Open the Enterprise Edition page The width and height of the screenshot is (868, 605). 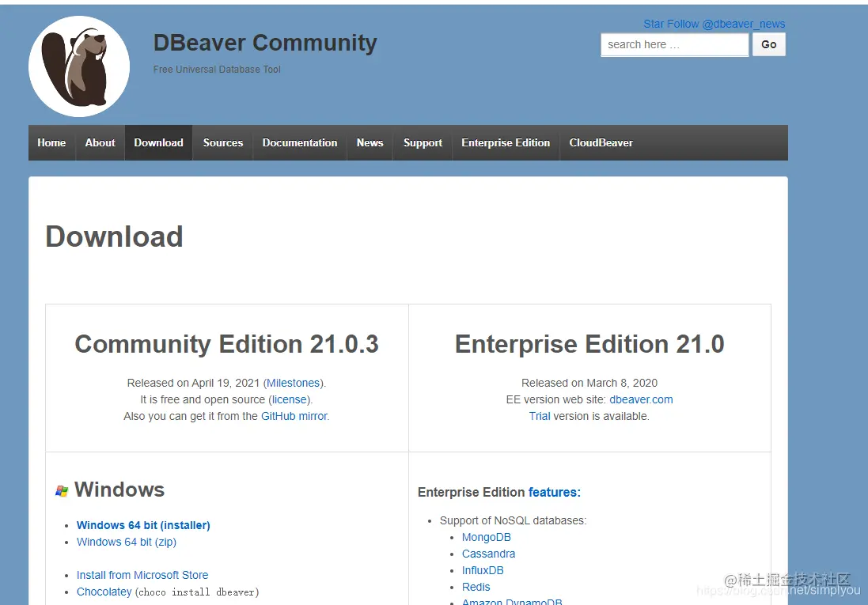506,143
